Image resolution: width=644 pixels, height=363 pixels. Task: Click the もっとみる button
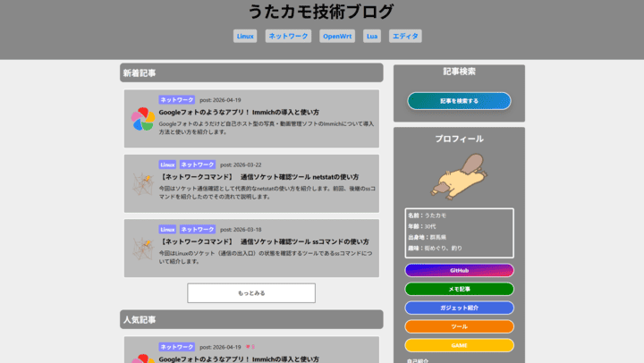pos(251,293)
